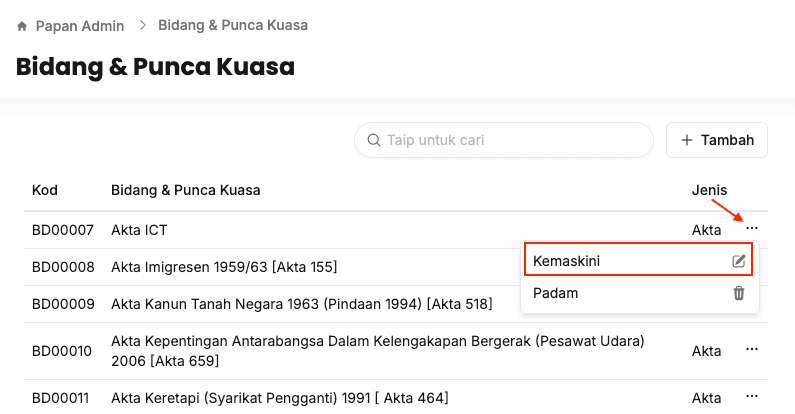Open the three-dot menu for BD00007
Viewport: 795px width, 414px height.
pos(752,229)
